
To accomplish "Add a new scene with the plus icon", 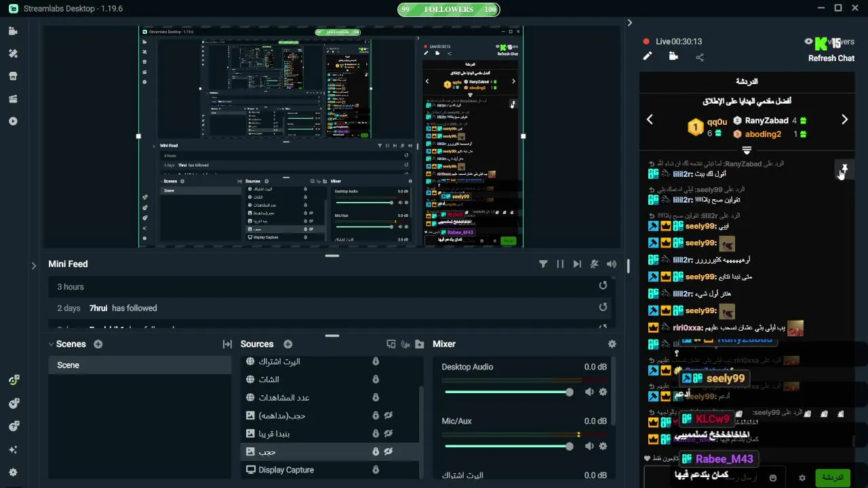I will (98, 344).
